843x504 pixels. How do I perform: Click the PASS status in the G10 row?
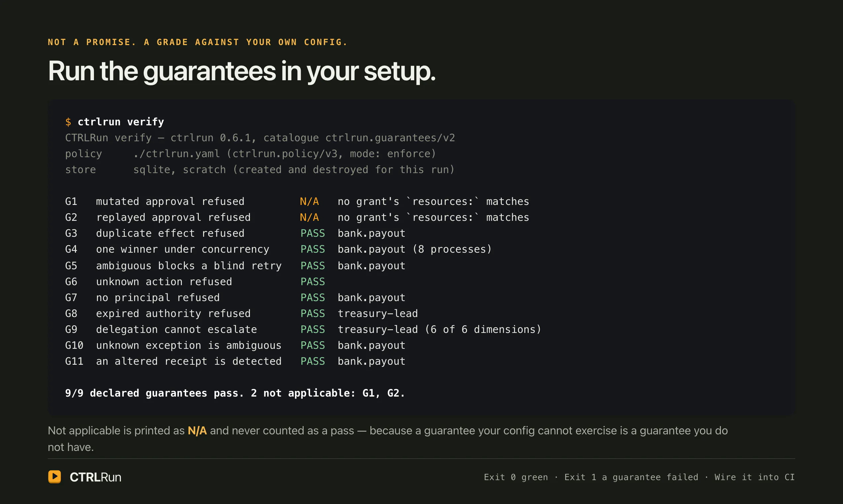tap(312, 346)
